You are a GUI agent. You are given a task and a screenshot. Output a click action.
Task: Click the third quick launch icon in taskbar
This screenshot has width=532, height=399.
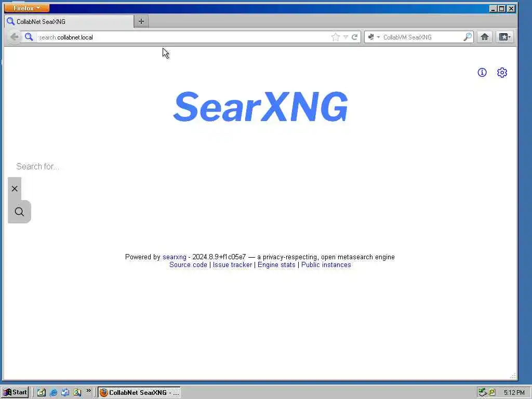click(x=65, y=393)
